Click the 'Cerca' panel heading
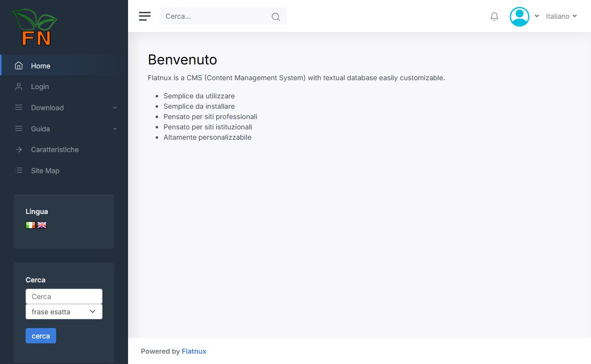 [35, 280]
